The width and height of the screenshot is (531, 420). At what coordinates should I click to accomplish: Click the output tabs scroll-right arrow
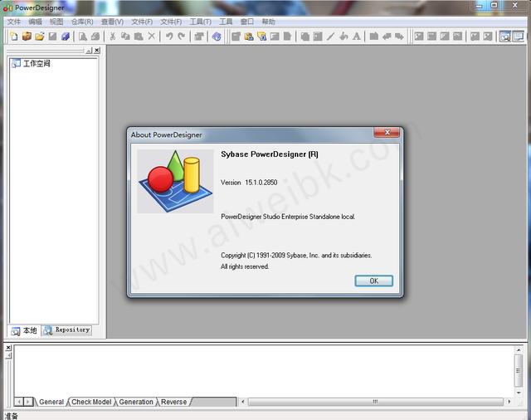[x=28, y=402]
